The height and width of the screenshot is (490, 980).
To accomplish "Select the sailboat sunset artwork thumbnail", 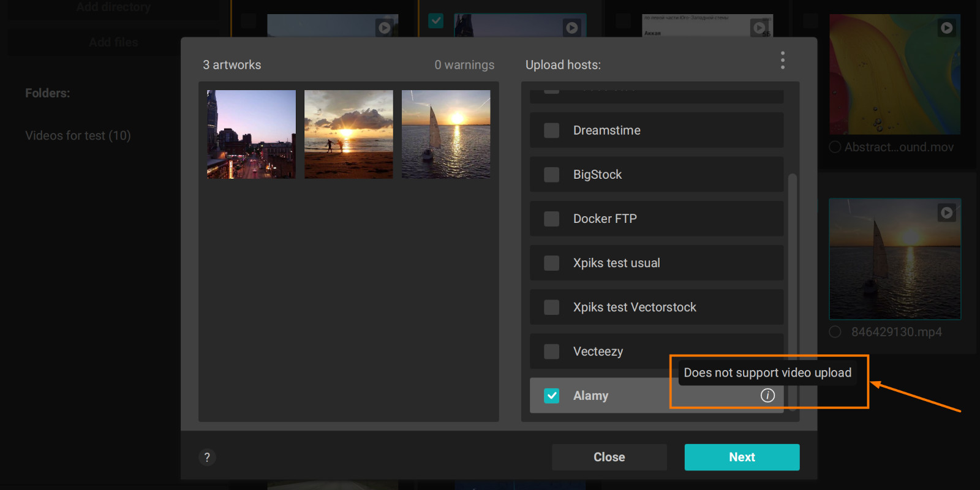I will [x=446, y=134].
